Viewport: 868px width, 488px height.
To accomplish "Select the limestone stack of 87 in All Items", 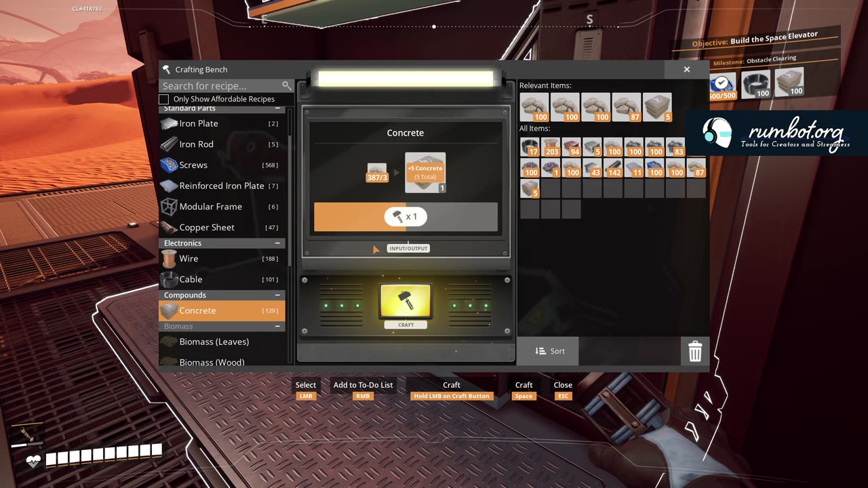I will point(696,168).
